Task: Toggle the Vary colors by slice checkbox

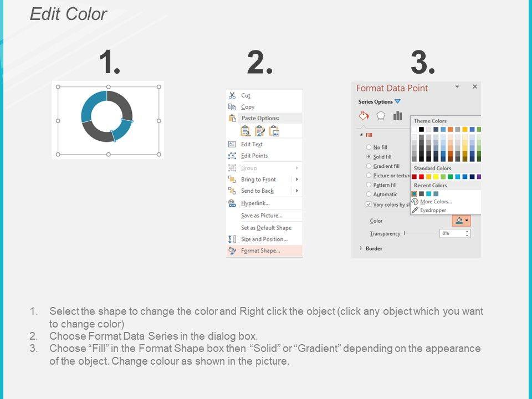Action: (x=369, y=204)
